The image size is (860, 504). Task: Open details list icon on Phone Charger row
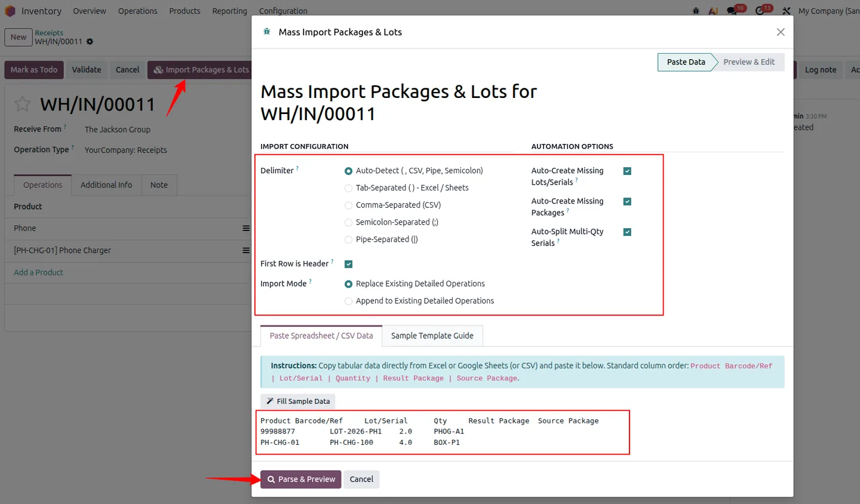click(x=245, y=250)
